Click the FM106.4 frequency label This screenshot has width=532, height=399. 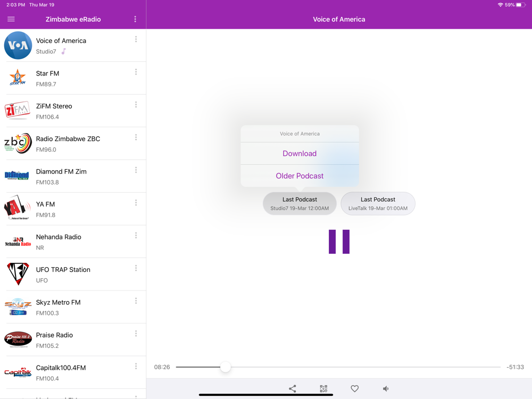click(47, 117)
